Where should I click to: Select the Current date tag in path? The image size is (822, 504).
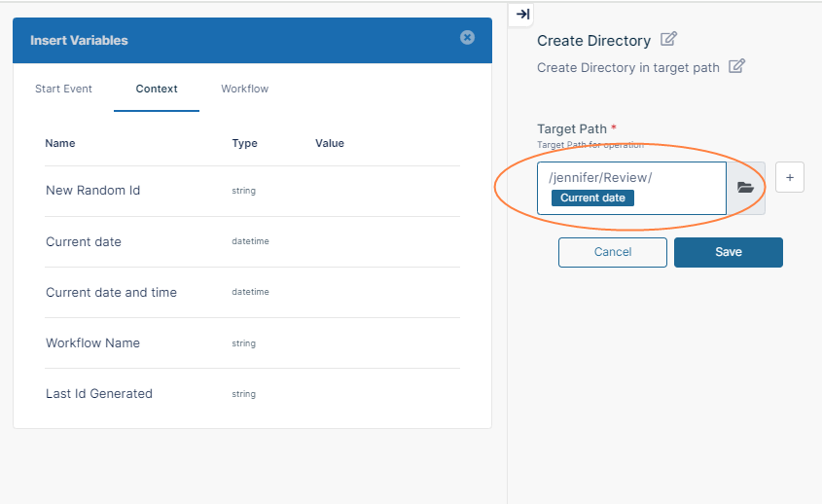592,198
